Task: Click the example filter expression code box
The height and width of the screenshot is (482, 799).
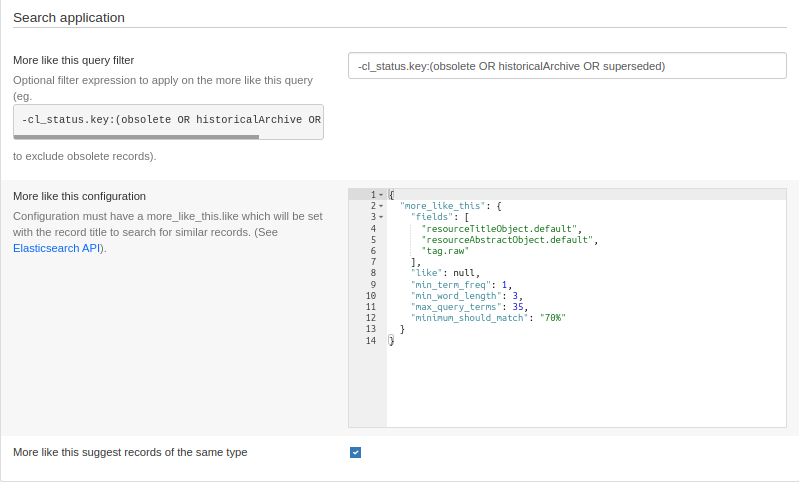Action: pyautogui.click(x=168, y=120)
